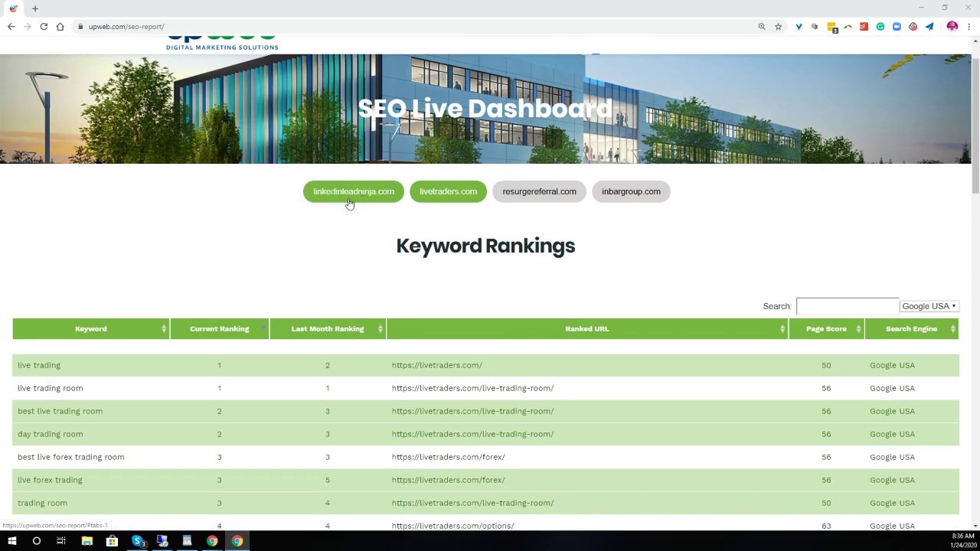The image size is (980, 551).
Task: Select the inbargroup.com tab
Action: click(631, 191)
